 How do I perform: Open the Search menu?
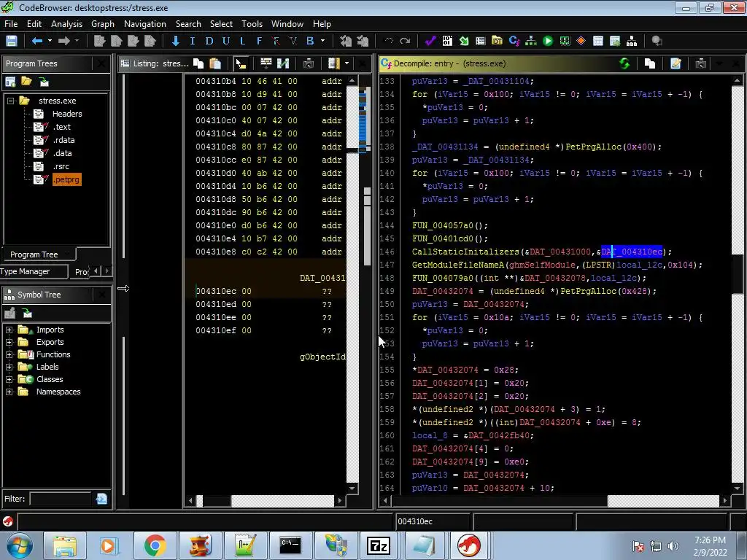pyautogui.click(x=188, y=24)
